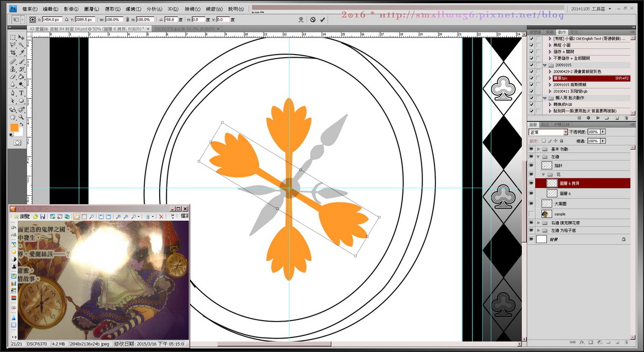Select the Type tool

pos(22,93)
